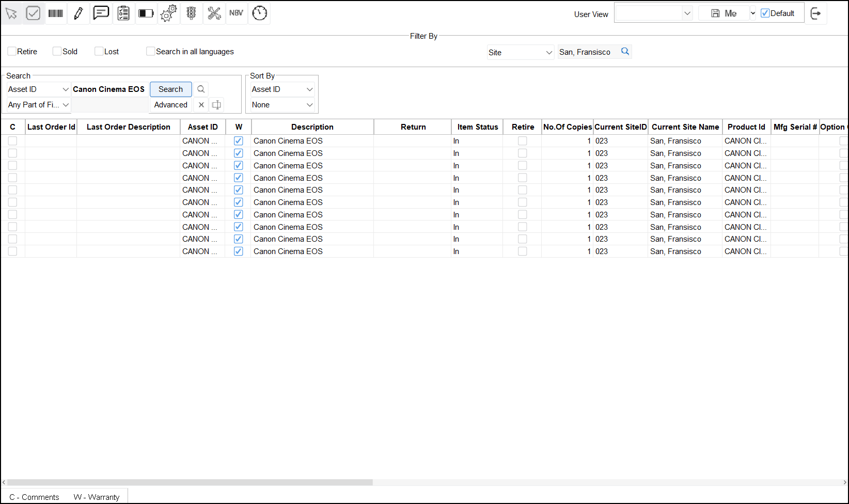Expand the User View dropdown
The image size is (849, 504).
tap(654, 14)
